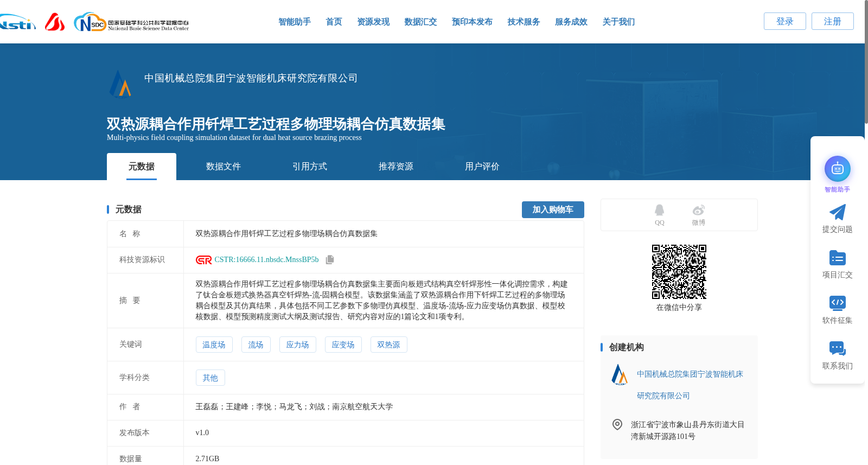Open the 智能助手 robot icon in sidebar
This screenshot has width=868, height=465.
point(838,169)
